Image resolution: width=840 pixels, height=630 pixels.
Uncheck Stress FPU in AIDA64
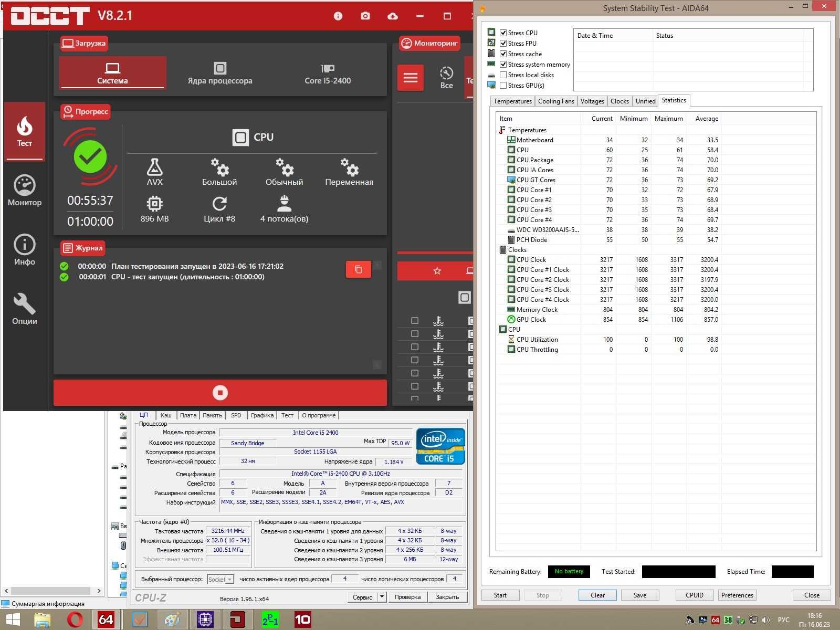(x=503, y=43)
